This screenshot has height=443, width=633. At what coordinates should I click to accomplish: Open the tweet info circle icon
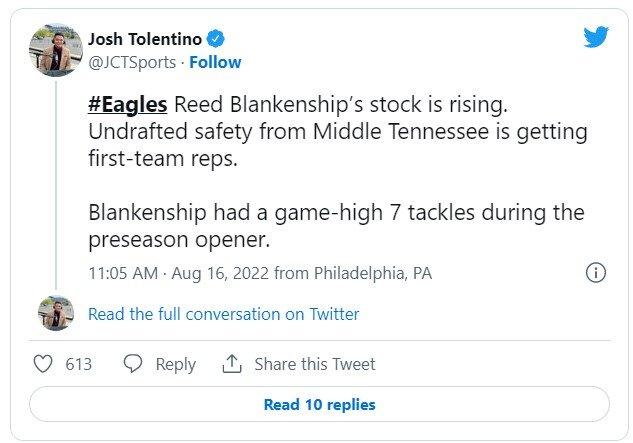click(596, 273)
